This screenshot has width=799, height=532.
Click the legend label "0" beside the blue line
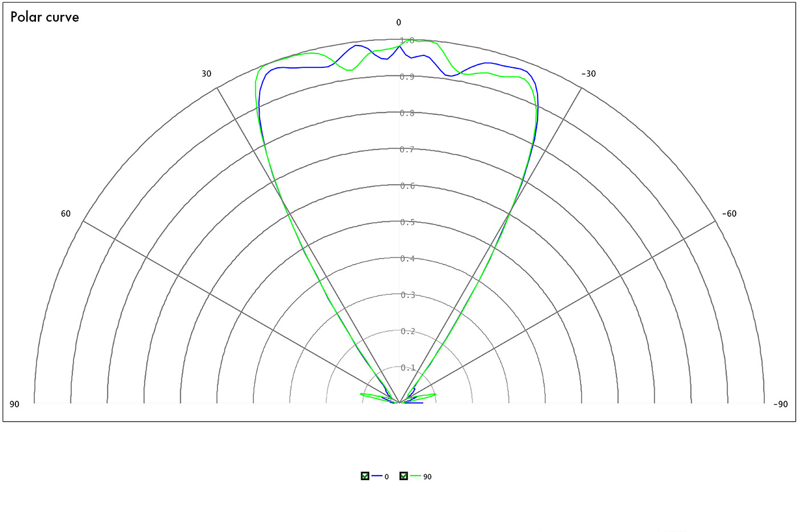tap(386, 477)
